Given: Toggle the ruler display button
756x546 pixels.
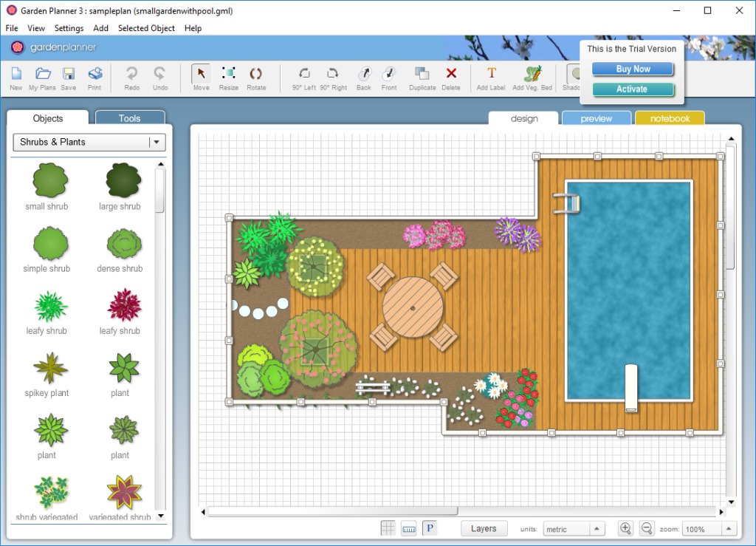Looking at the screenshot, I should tap(408, 528).
